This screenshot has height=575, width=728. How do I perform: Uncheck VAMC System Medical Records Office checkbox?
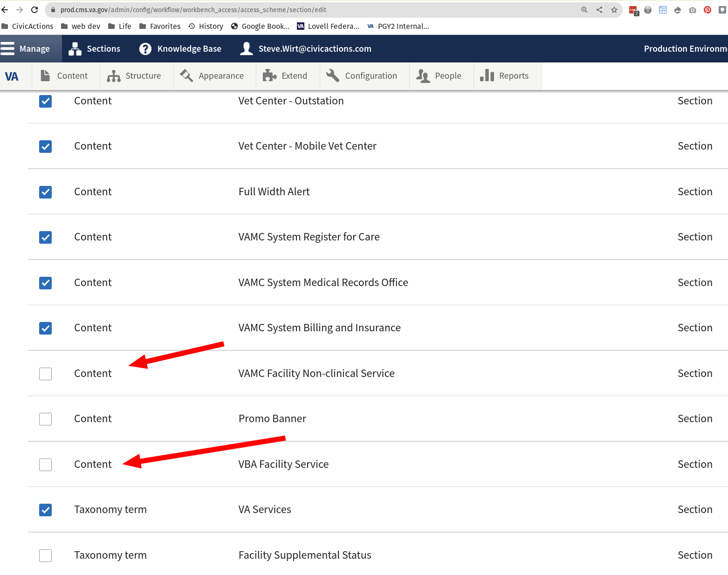pos(45,283)
